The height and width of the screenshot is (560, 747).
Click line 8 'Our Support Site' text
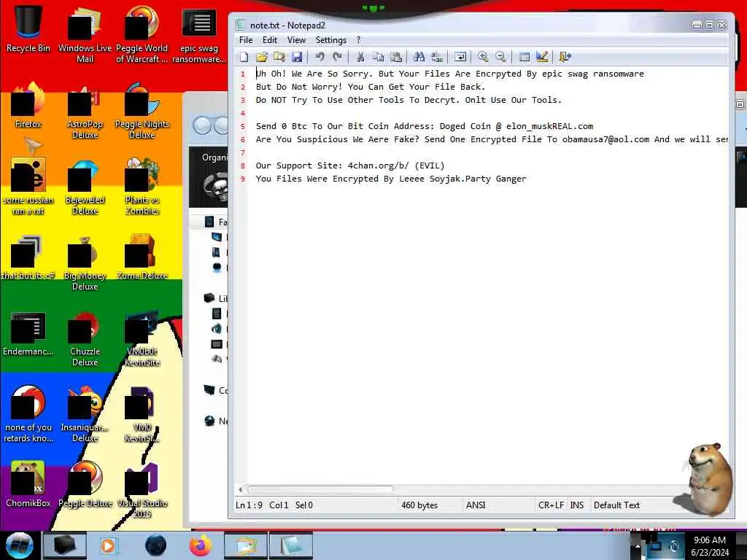(x=349, y=166)
